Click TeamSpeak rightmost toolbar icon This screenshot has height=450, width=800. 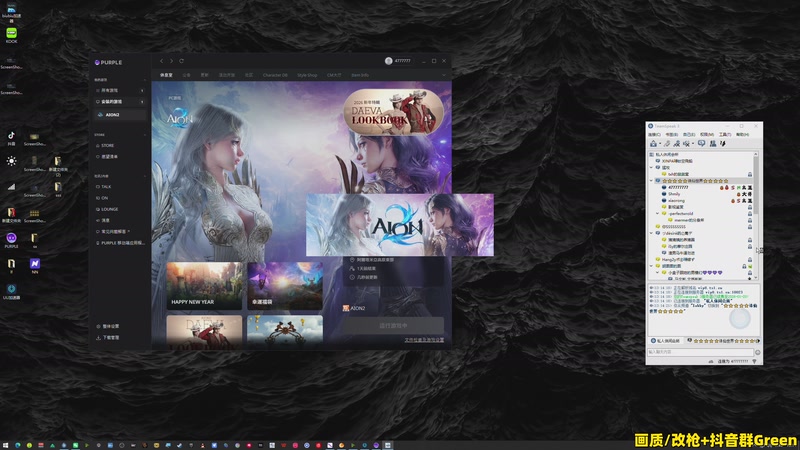[x=722, y=144]
